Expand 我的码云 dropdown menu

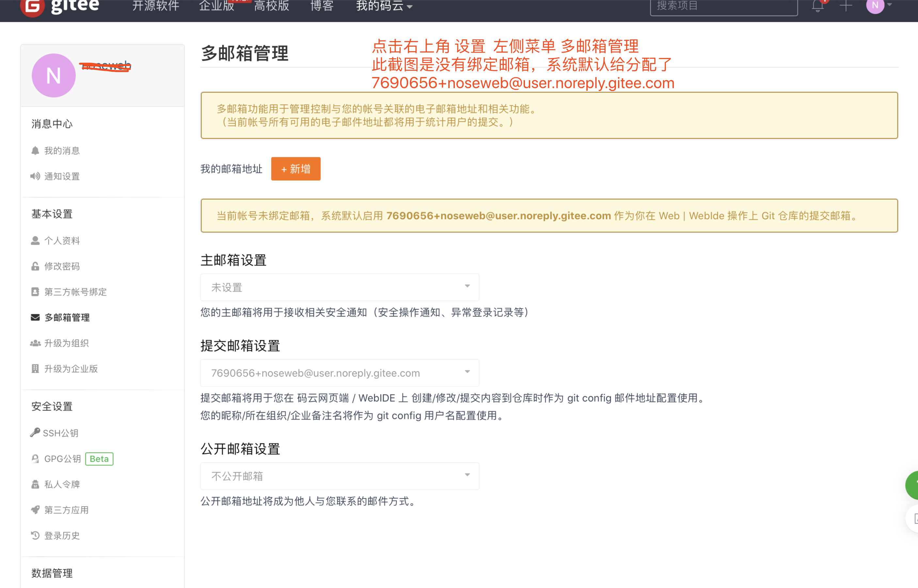[384, 6]
